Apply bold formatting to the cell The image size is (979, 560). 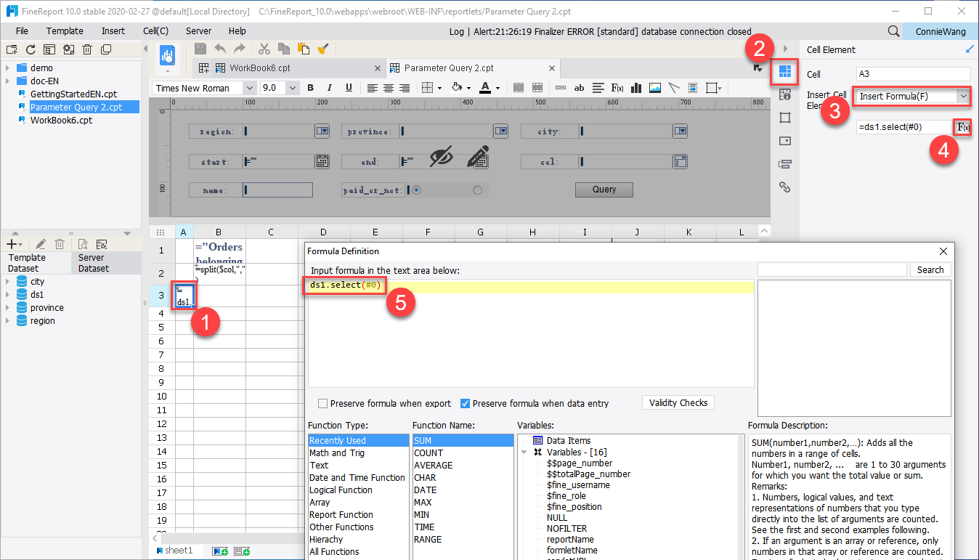(310, 87)
